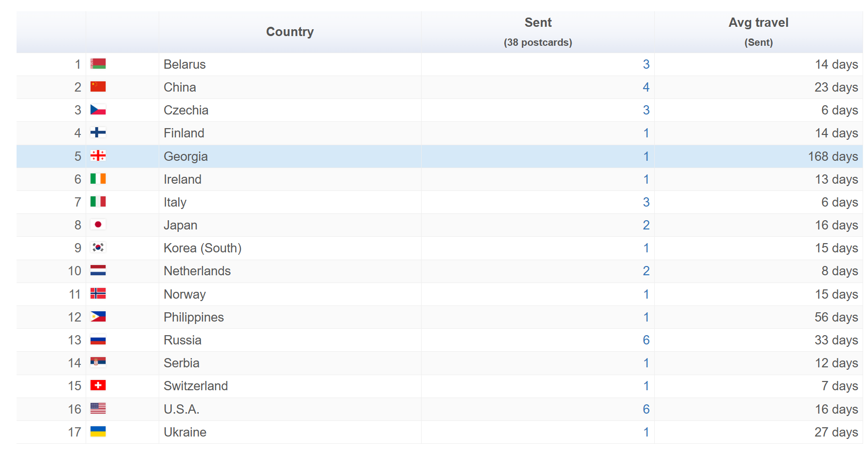Viewport: 868px width, 456px height.
Task: Select the Netherlands country name
Action: point(197,271)
